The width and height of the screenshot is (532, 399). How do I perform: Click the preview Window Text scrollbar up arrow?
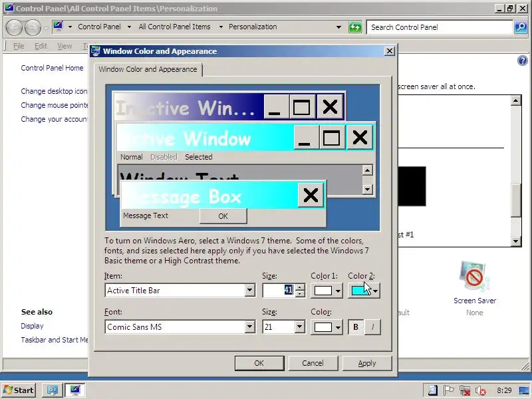tap(368, 170)
